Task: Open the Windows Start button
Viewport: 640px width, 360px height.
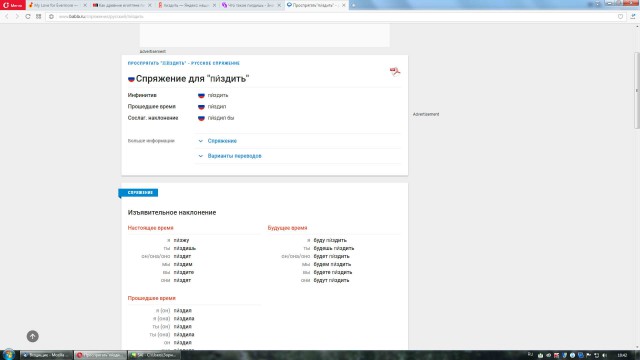Action: (9, 355)
